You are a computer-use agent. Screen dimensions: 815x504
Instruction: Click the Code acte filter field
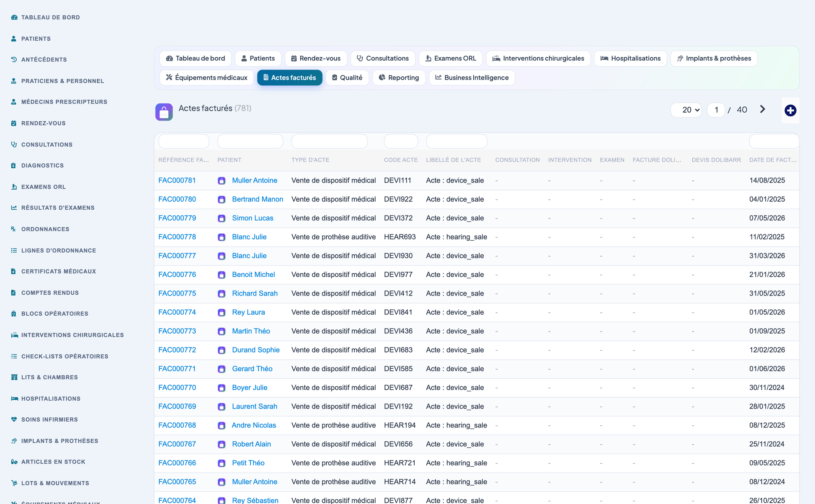point(401,141)
